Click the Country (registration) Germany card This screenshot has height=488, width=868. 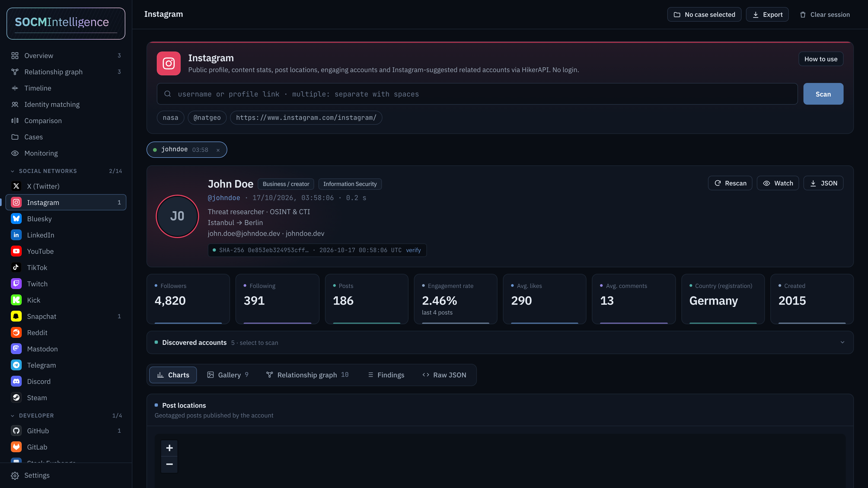click(723, 299)
